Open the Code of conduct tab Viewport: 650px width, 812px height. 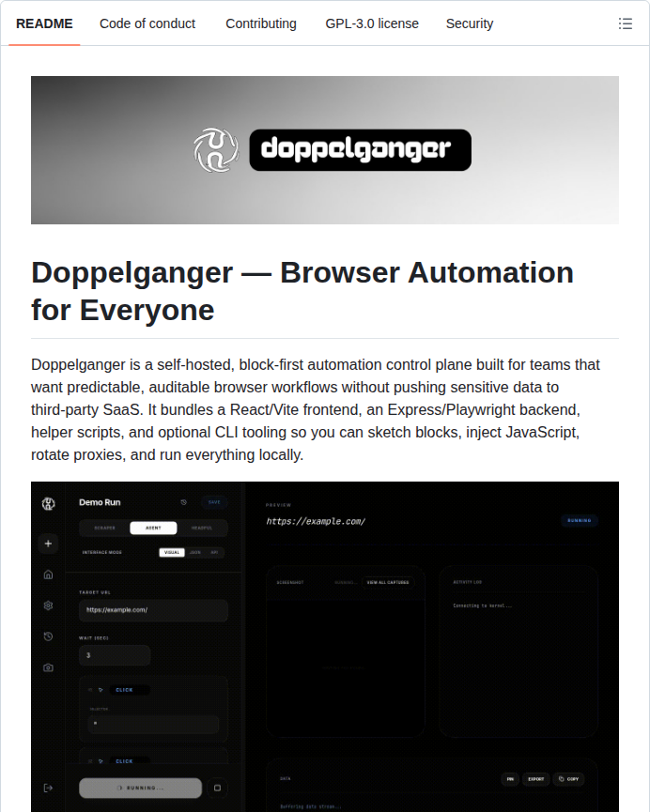147,23
